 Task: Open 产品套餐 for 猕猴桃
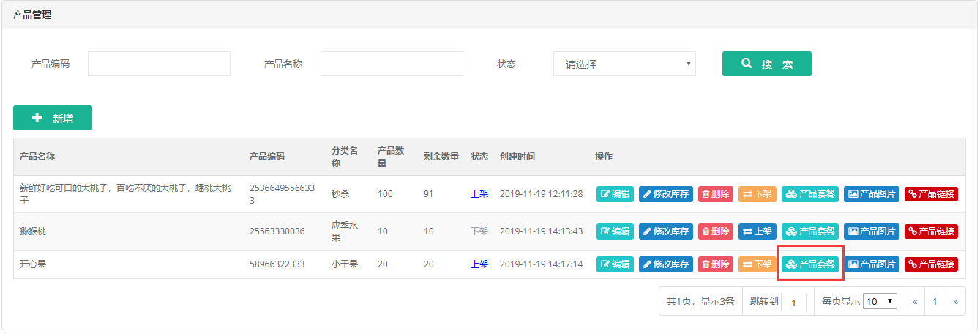(x=810, y=231)
